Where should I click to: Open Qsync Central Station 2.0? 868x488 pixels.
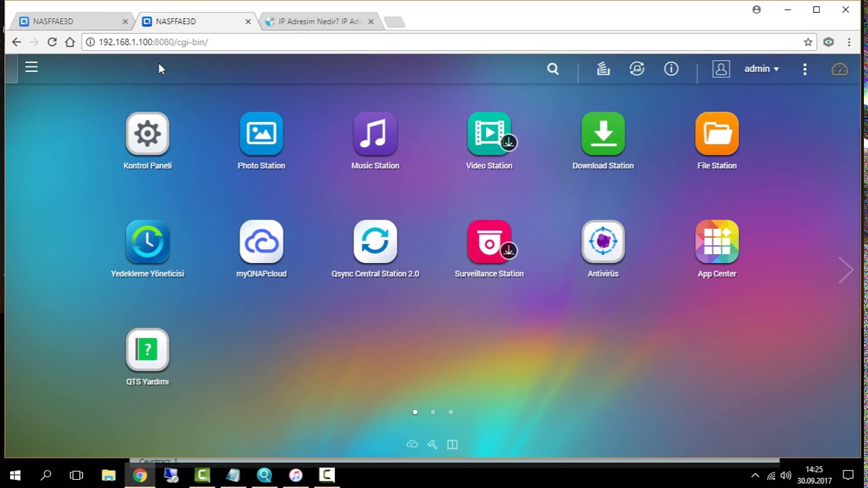[375, 241]
